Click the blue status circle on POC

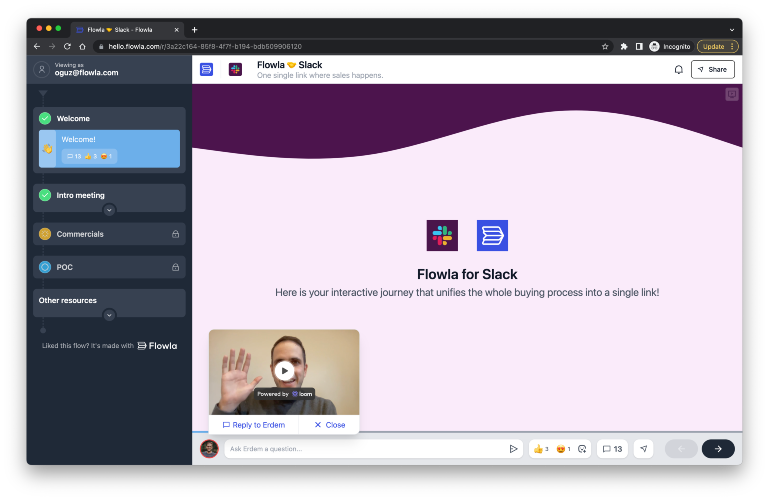coord(45,267)
